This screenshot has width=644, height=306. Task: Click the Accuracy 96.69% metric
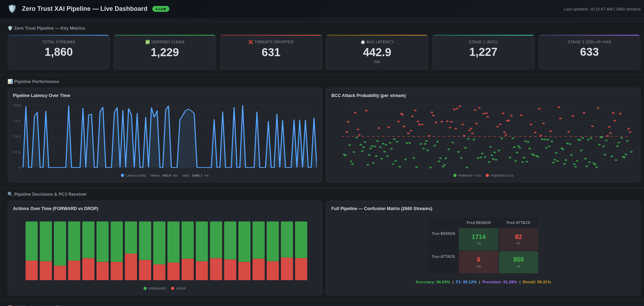click(x=433, y=282)
